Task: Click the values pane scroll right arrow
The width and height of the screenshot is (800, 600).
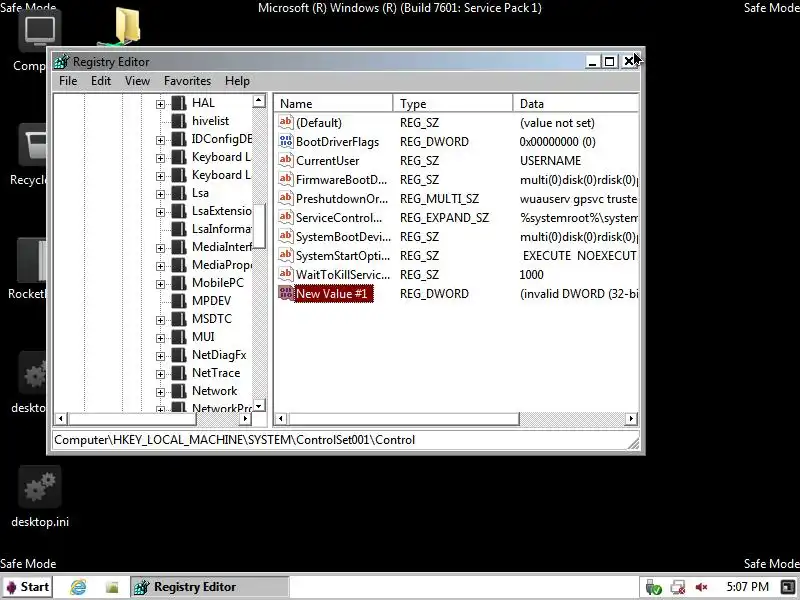Action: [x=631, y=419]
